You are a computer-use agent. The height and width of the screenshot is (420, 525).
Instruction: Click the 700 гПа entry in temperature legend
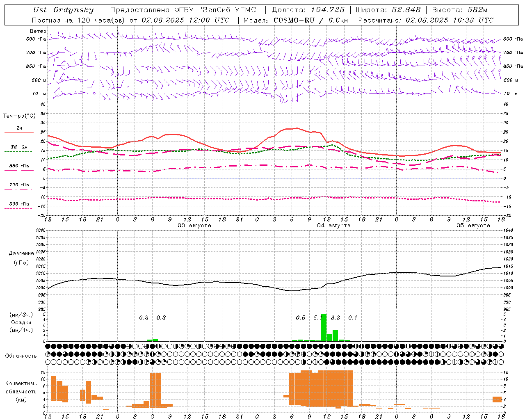pyautogui.click(x=19, y=185)
